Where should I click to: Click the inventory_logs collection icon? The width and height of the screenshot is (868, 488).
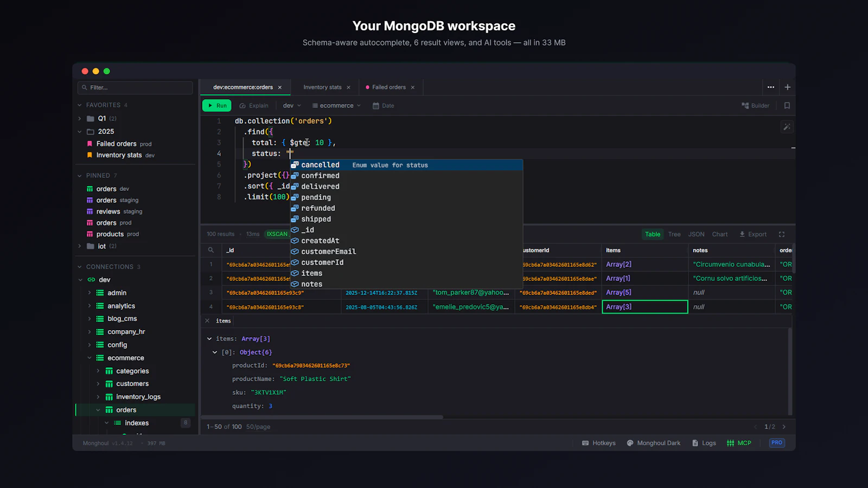tap(109, 397)
